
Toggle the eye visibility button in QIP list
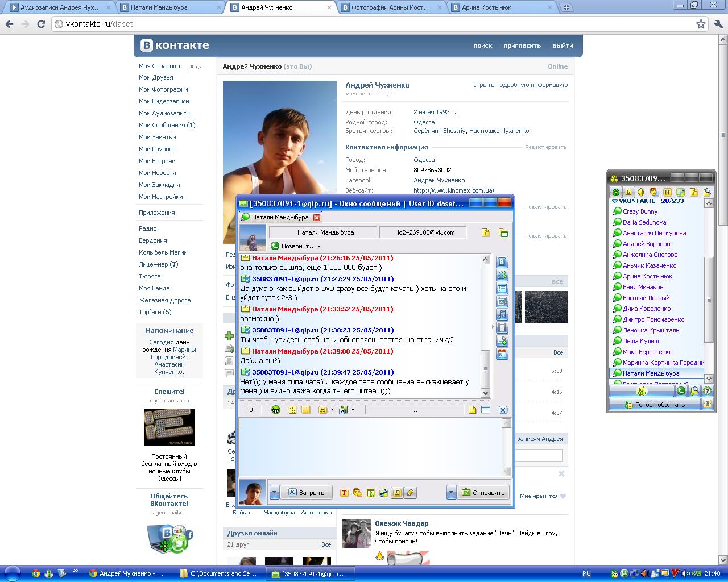[708, 404]
